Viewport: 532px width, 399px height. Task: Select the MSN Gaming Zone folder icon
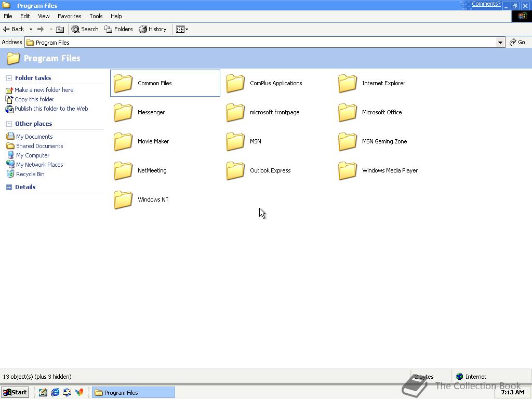348,141
